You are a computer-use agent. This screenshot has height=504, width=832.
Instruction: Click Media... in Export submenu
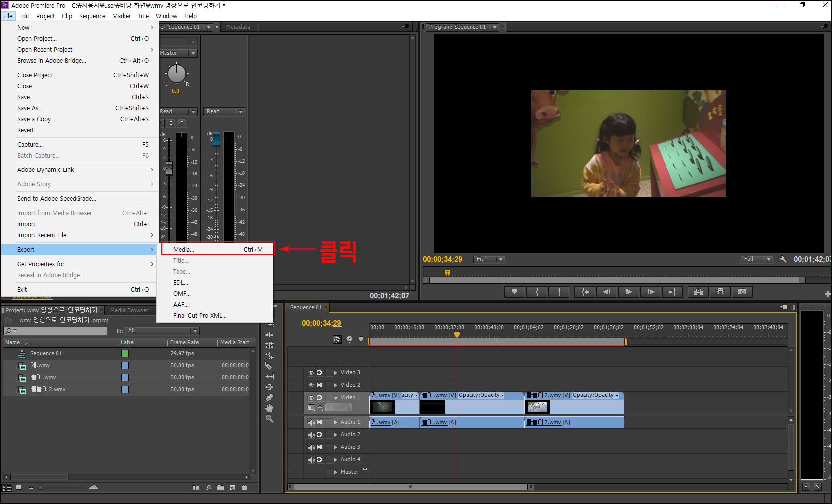[x=217, y=250]
